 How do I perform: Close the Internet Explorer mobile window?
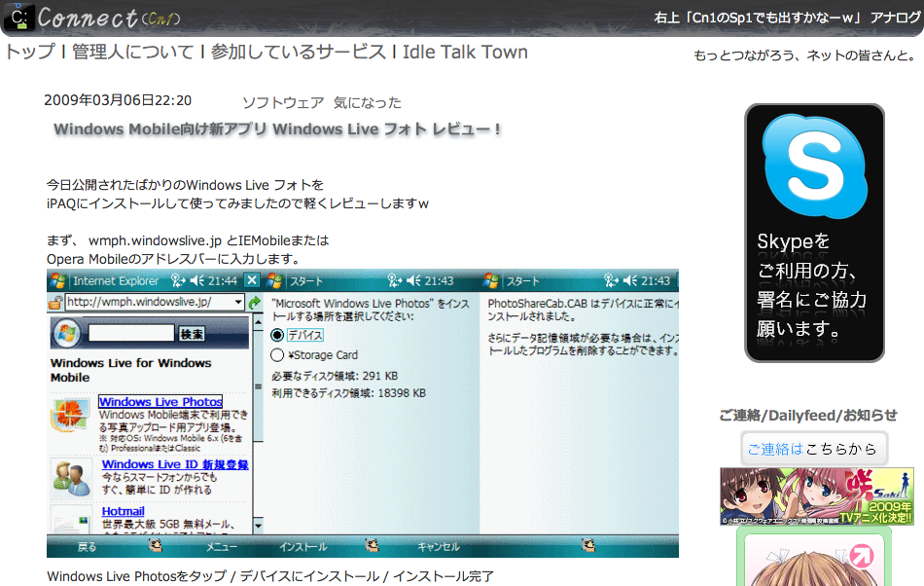[252, 280]
